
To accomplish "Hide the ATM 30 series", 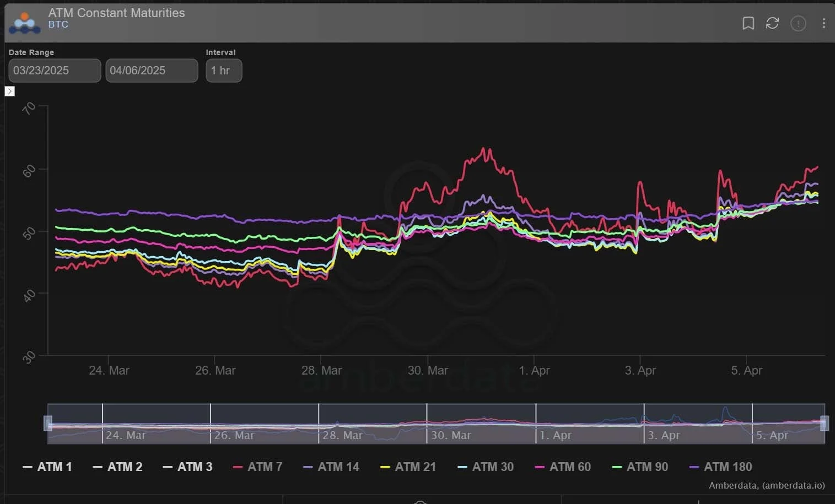I will (x=485, y=467).
